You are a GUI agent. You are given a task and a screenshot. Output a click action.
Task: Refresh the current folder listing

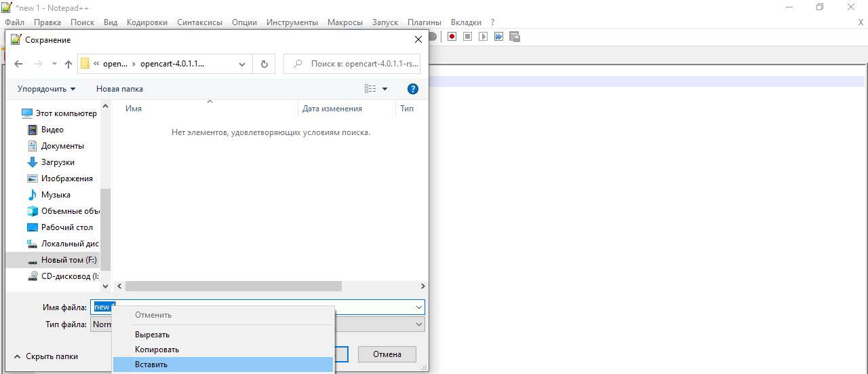(x=264, y=64)
